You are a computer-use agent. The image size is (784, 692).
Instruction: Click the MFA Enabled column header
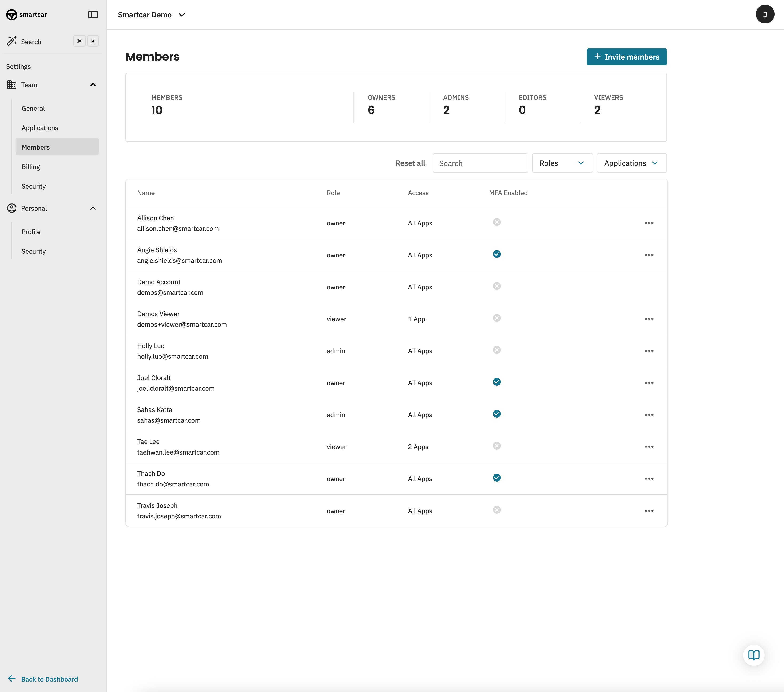tap(508, 193)
